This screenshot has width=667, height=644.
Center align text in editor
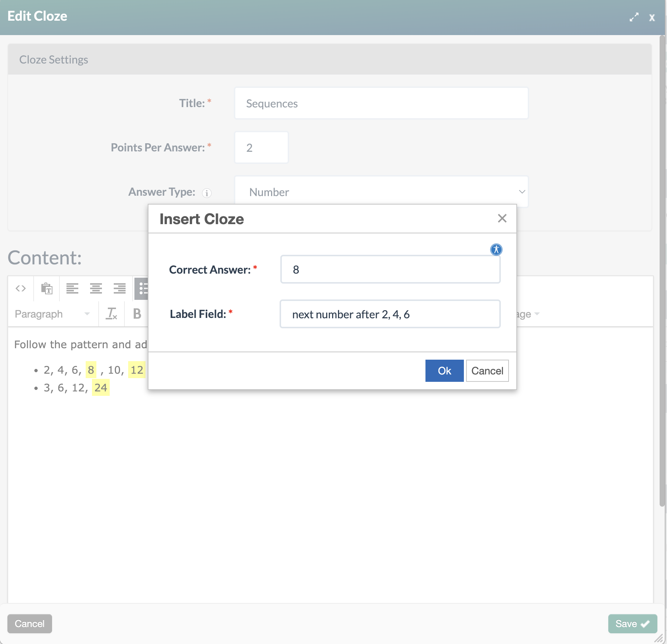click(x=96, y=288)
